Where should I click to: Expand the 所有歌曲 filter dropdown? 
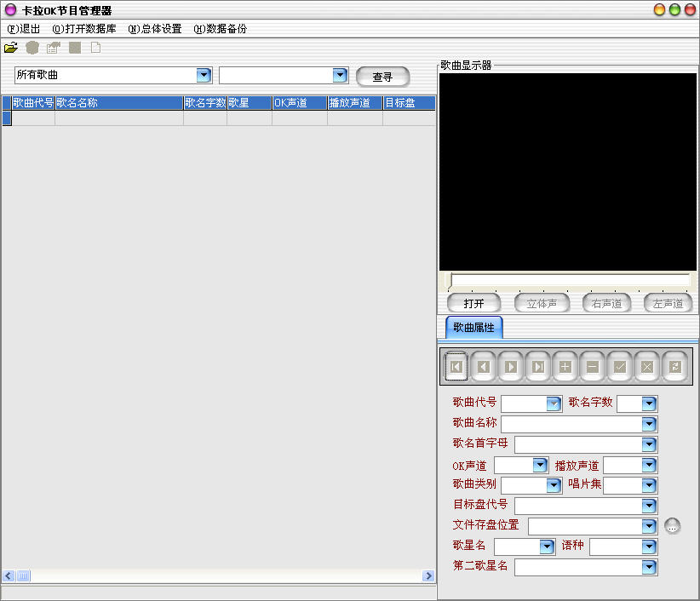pyautogui.click(x=204, y=76)
